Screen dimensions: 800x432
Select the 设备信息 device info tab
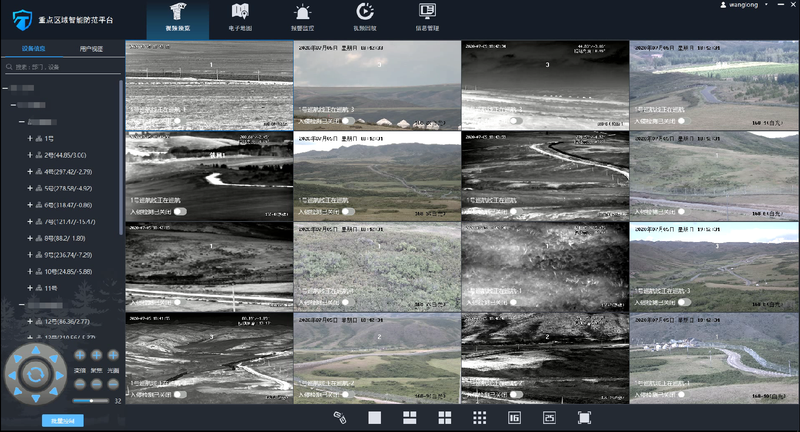coord(32,48)
